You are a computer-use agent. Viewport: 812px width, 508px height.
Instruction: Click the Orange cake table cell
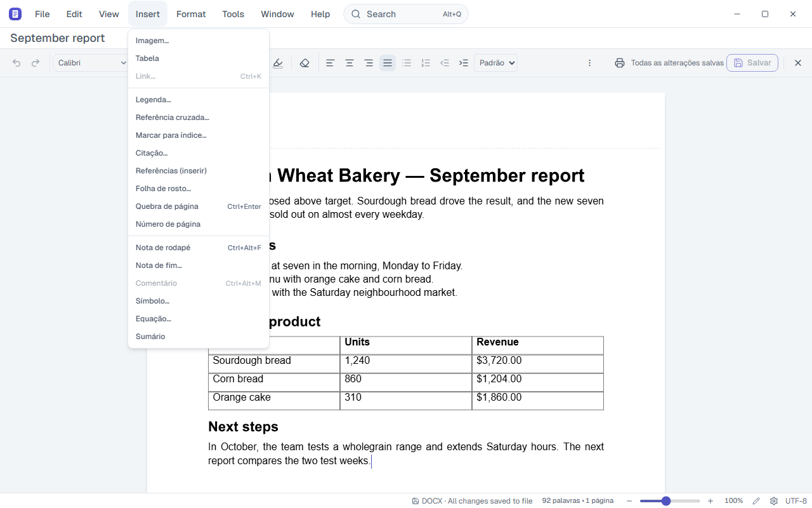274,401
